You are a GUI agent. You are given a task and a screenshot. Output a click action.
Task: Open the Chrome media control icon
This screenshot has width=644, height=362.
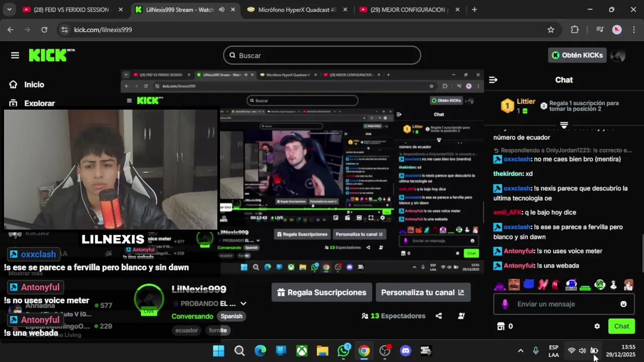(600, 30)
